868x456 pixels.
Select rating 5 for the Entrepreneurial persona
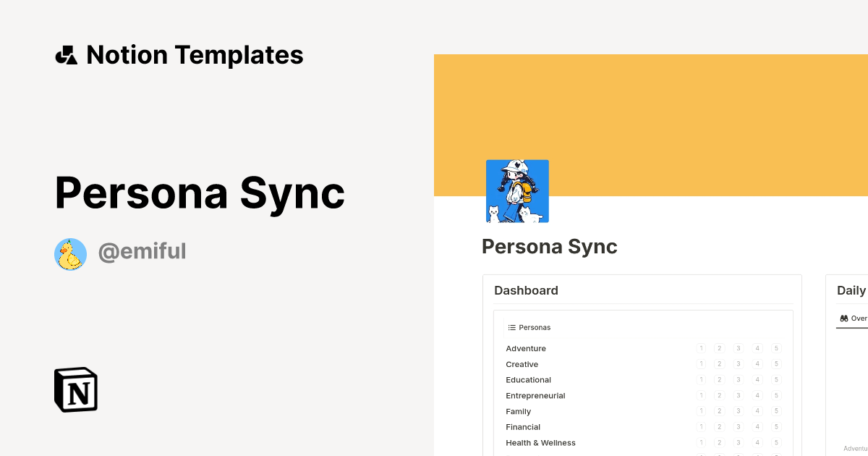coord(775,395)
